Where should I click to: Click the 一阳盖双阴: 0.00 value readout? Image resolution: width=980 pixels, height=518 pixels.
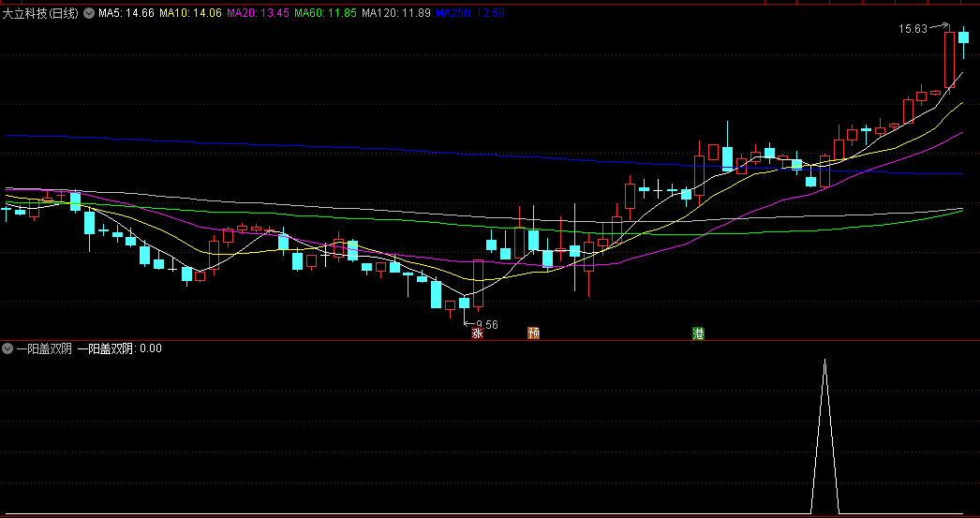(x=120, y=348)
